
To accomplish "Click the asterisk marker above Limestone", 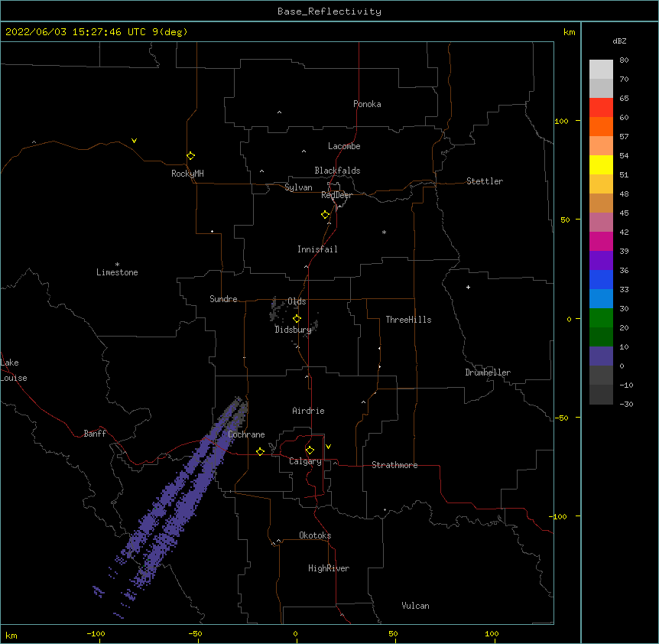I will pyautogui.click(x=117, y=265).
